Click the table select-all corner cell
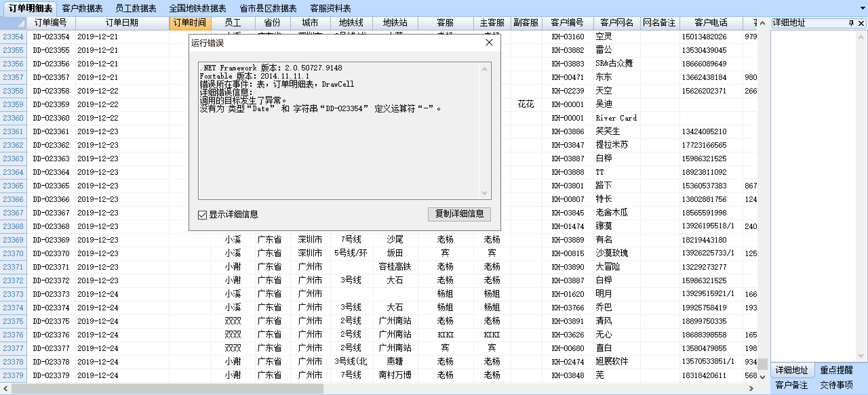 [x=14, y=23]
